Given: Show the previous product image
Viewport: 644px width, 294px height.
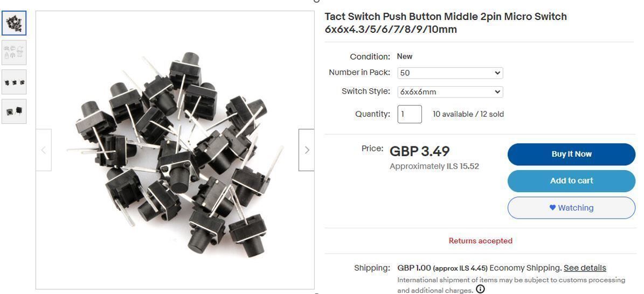Looking at the screenshot, I should tap(44, 150).
